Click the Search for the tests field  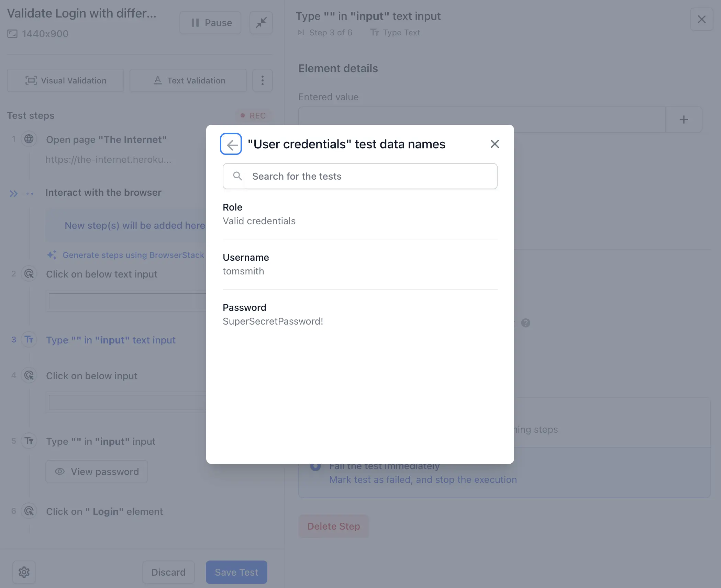[360, 177]
